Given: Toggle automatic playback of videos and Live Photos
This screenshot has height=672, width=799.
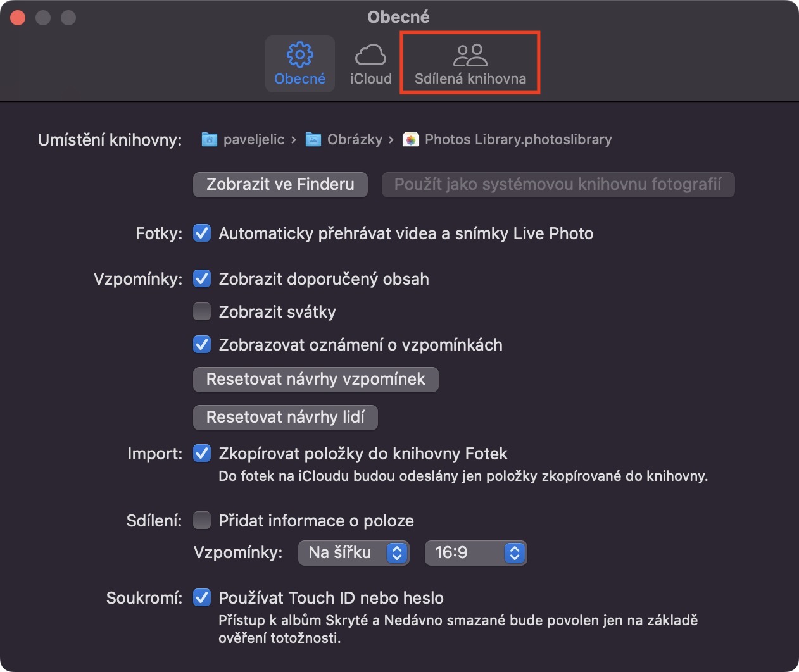Looking at the screenshot, I should click(x=202, y=233).
